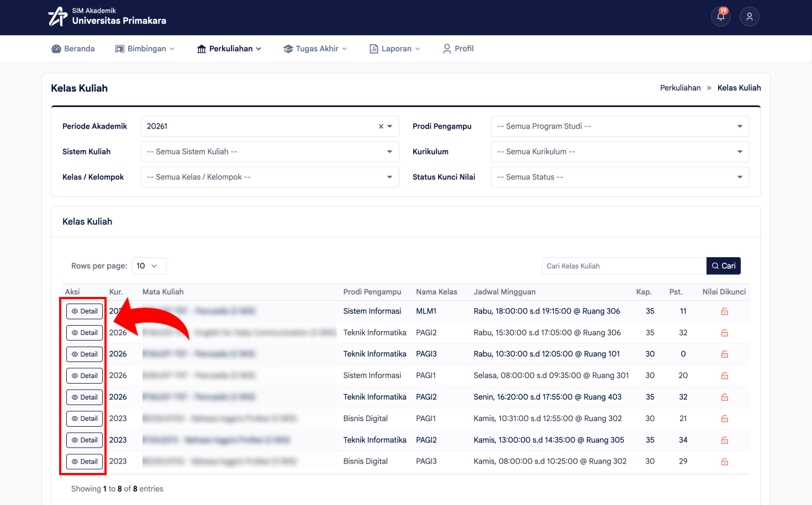Click the lock icon for MLM1 class

(x=725, y=311)
